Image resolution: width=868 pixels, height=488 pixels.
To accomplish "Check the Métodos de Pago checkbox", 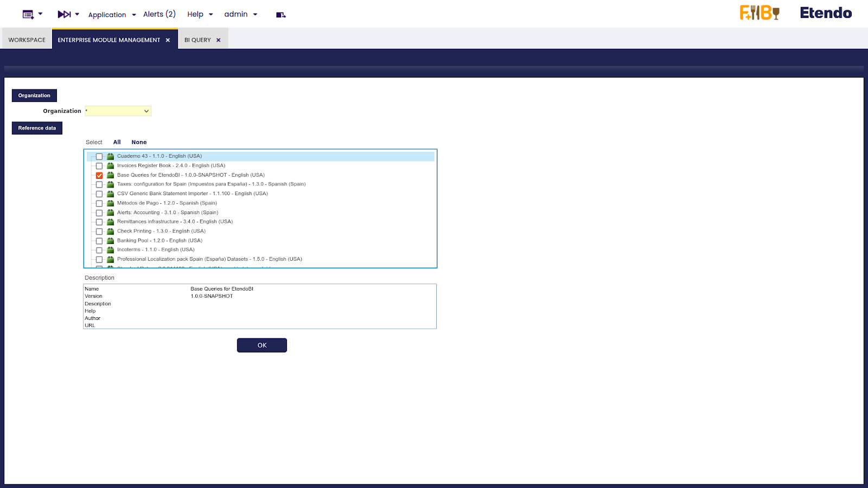I will coord(99,203).
